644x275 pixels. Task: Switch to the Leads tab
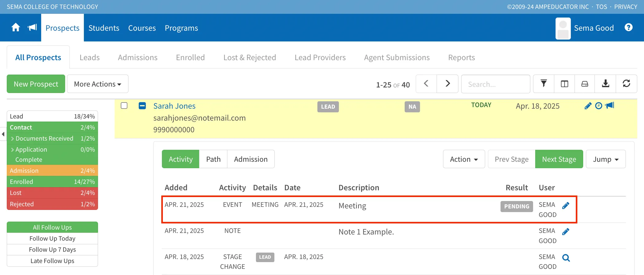pyautogui.click(x=90, y=57)
